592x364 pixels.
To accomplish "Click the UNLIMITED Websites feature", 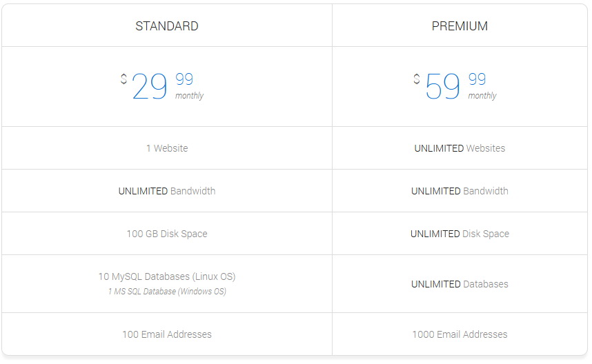I will tap(460, 148).
